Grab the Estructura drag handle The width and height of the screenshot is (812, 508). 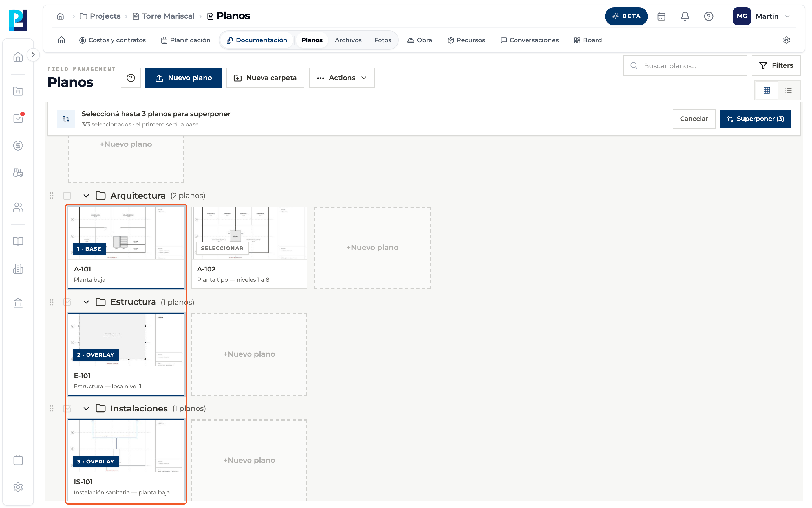[51, 302]
